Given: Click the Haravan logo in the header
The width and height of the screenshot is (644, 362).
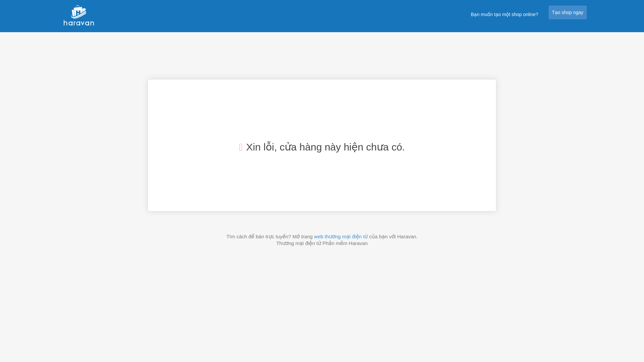Looking at the screenshot, I should [79, 15].
